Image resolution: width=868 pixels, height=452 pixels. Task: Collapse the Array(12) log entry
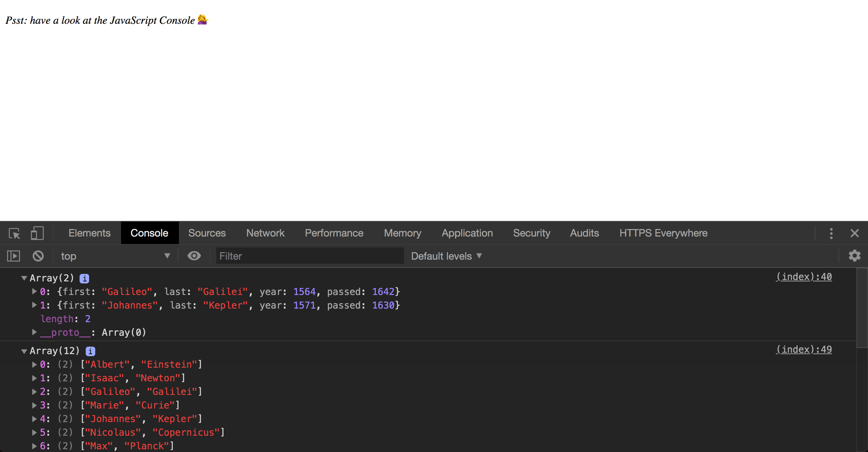point(24,351)
